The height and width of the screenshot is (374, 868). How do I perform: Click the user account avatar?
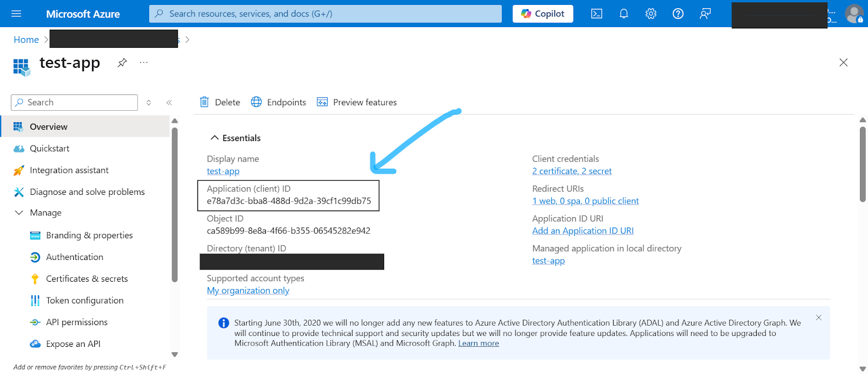[x=854, y=14]
